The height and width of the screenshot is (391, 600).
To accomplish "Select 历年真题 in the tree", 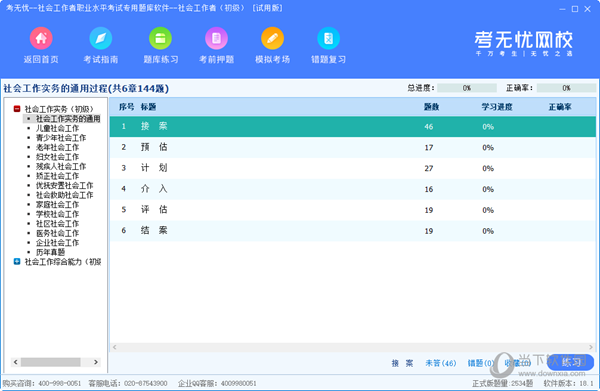I will pos(51,253).
